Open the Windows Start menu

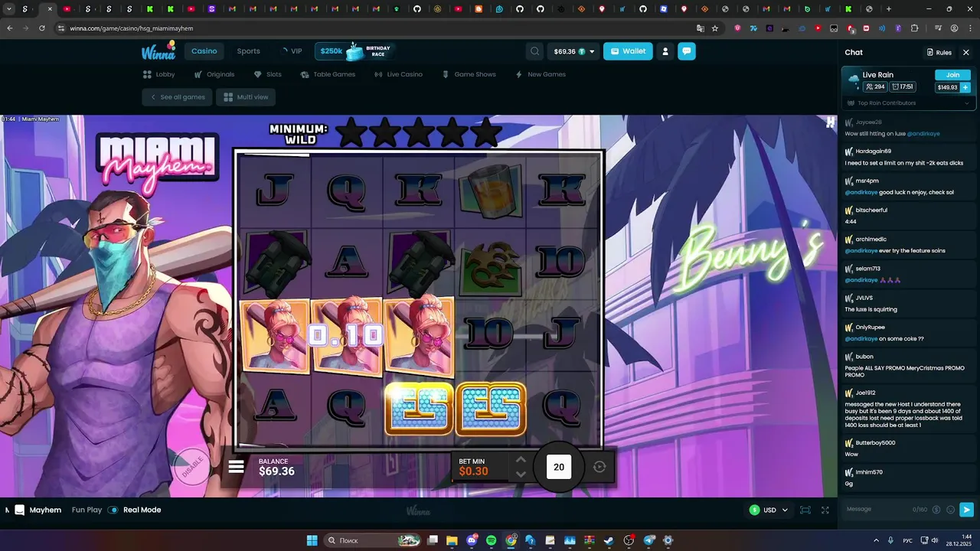[x=312, y=540]
